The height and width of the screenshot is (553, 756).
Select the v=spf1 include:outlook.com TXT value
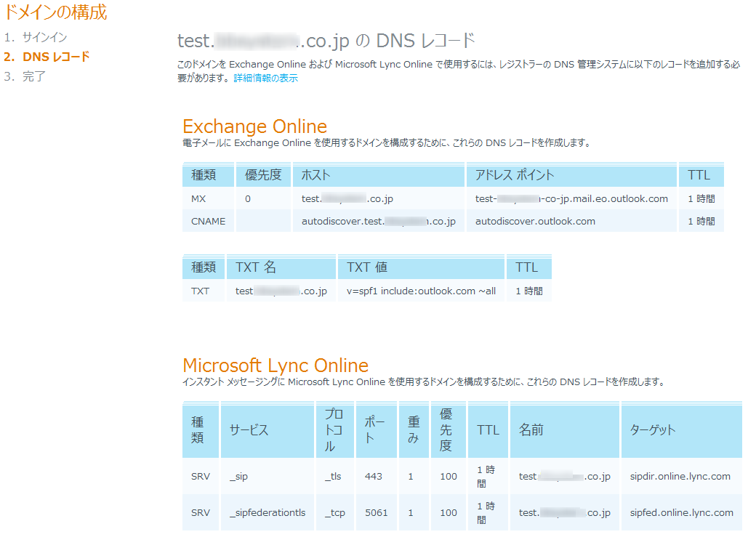(x=421, y=291)
